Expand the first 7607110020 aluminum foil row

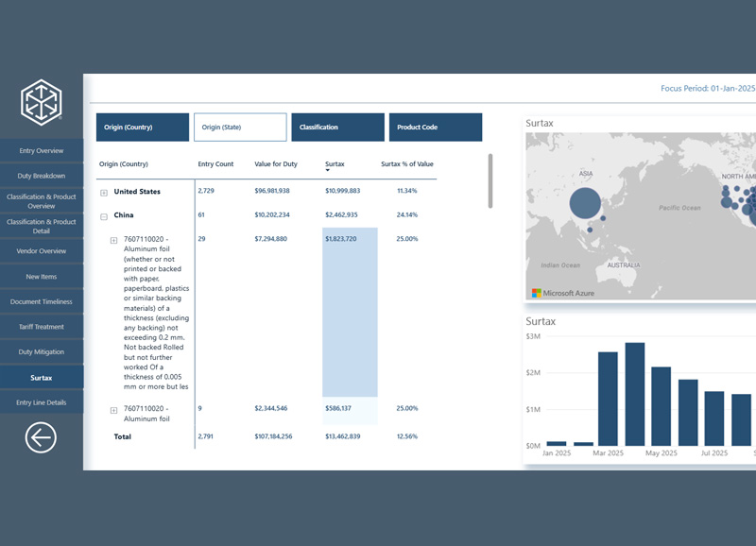tap(114, 240)
